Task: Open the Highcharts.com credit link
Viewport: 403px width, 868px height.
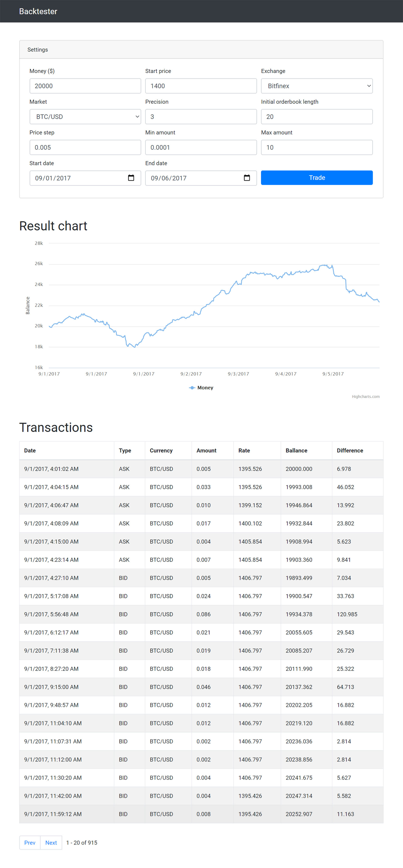Action: point(365,397)
